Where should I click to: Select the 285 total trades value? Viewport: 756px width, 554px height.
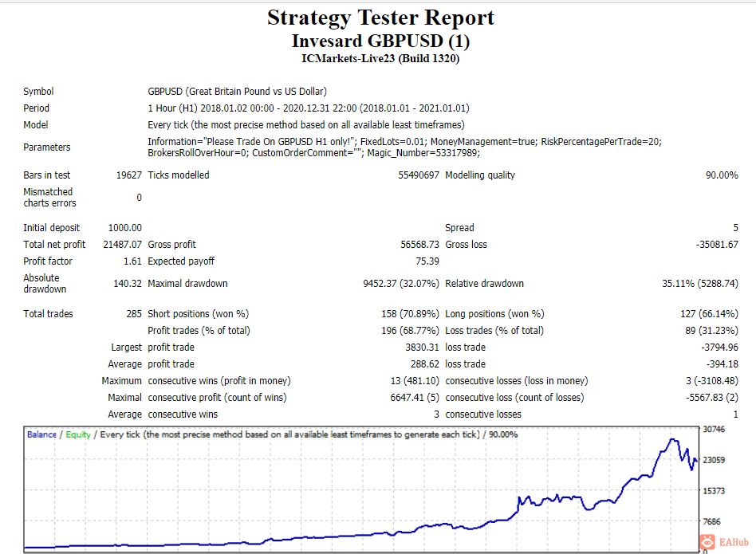[x=134, y=313]
